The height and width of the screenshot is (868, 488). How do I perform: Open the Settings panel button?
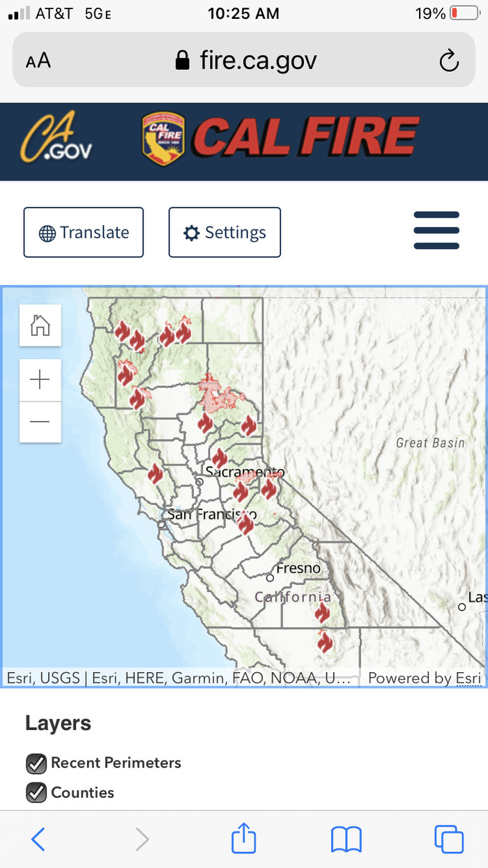click(224, 232)
